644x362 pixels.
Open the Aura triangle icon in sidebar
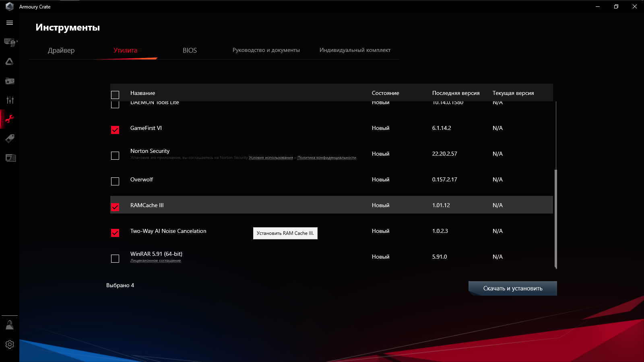click(x=10, y=62)
